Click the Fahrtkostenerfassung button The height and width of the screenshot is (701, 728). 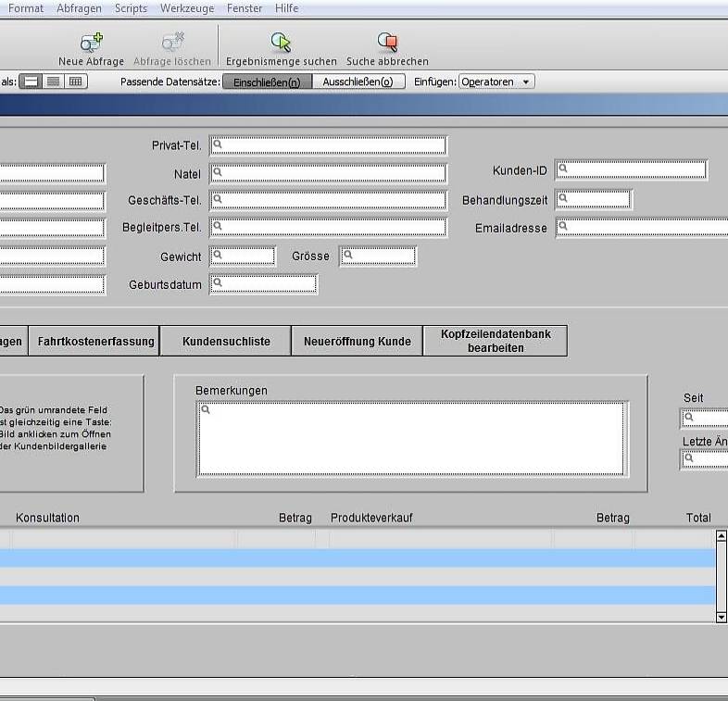click(x=94, y=341)
